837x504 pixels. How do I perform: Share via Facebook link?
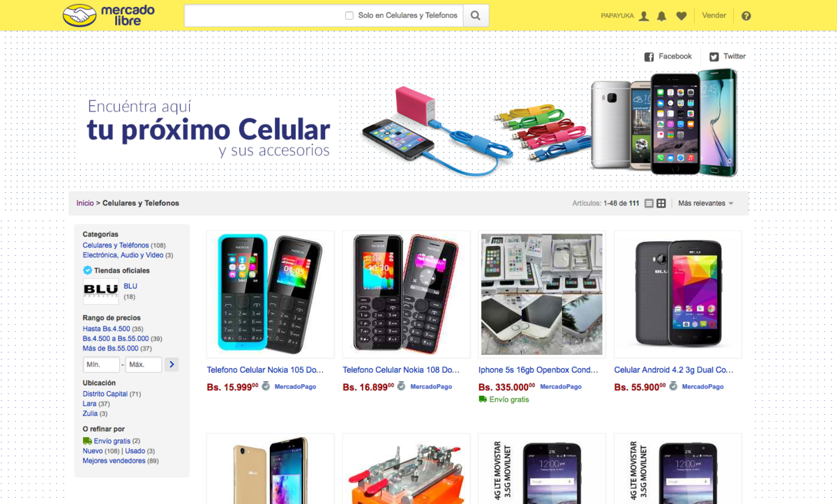tap(668, 56)
